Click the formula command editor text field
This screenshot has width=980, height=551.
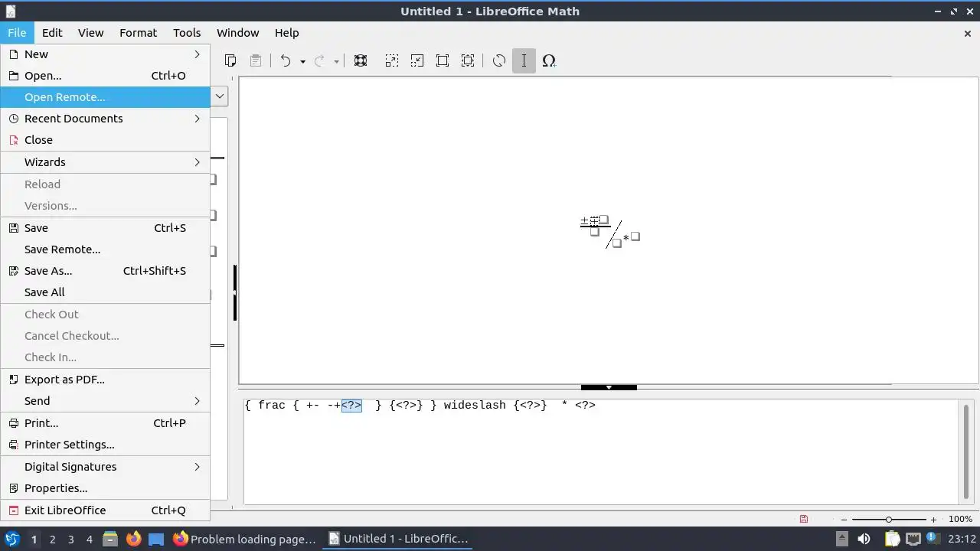[x=601, y=452]
